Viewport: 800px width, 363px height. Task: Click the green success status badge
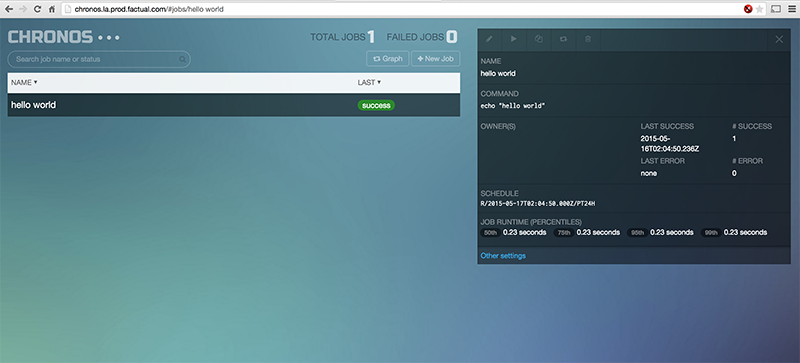[x=376, y=106]
